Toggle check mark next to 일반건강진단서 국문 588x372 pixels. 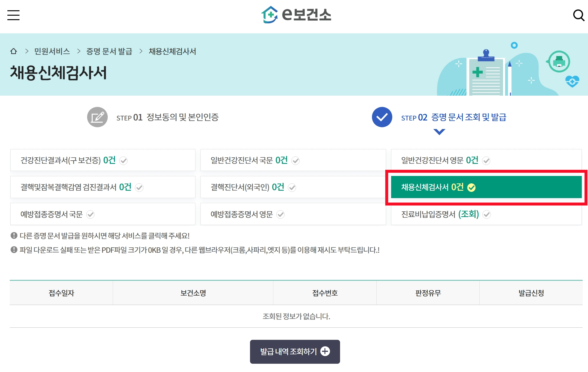(295, 161)
